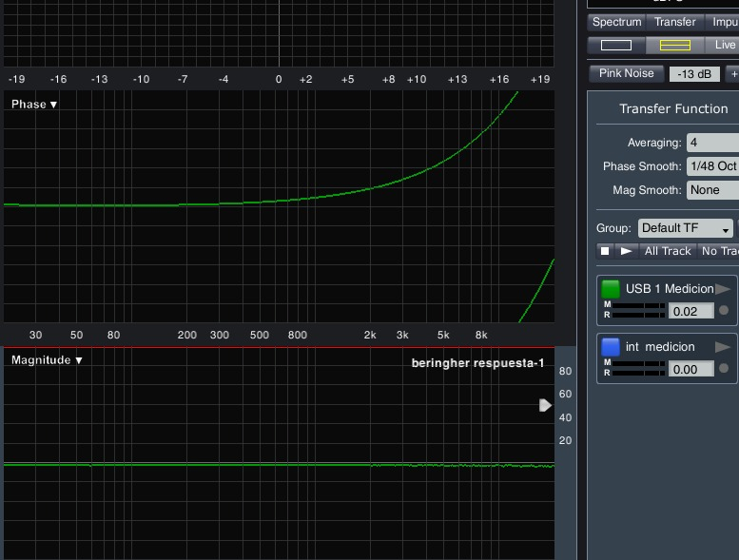
Task: Click the All Track button
Action: (x=668, y=251)
